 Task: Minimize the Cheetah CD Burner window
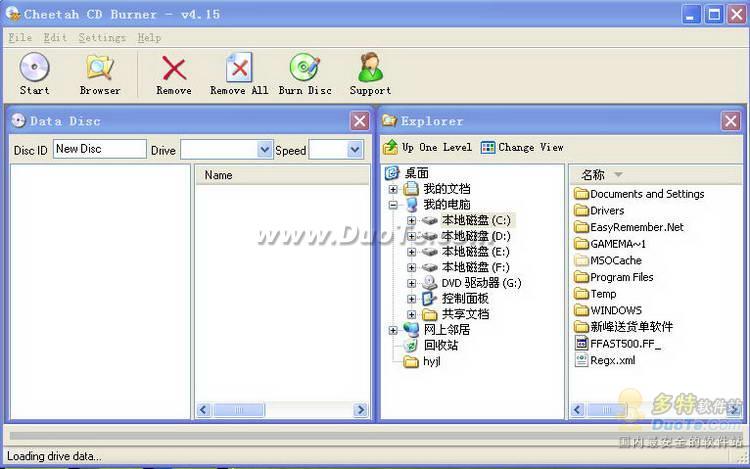click(x=691, y=14)
